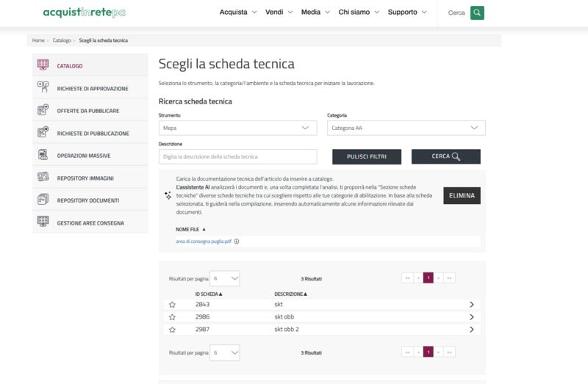Expand the Acquista menu
The width and height of the screenshot is (588, 384).
tap(238, 12)
